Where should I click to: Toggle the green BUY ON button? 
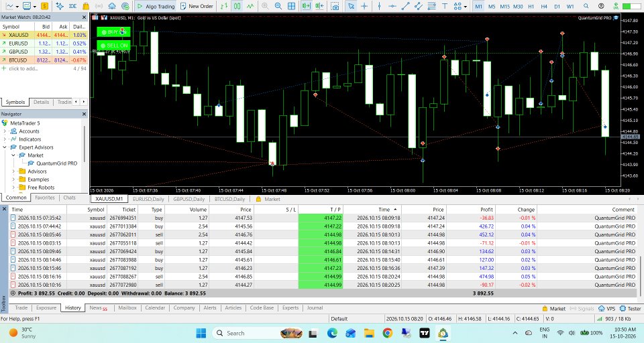(x=113, y=31)
